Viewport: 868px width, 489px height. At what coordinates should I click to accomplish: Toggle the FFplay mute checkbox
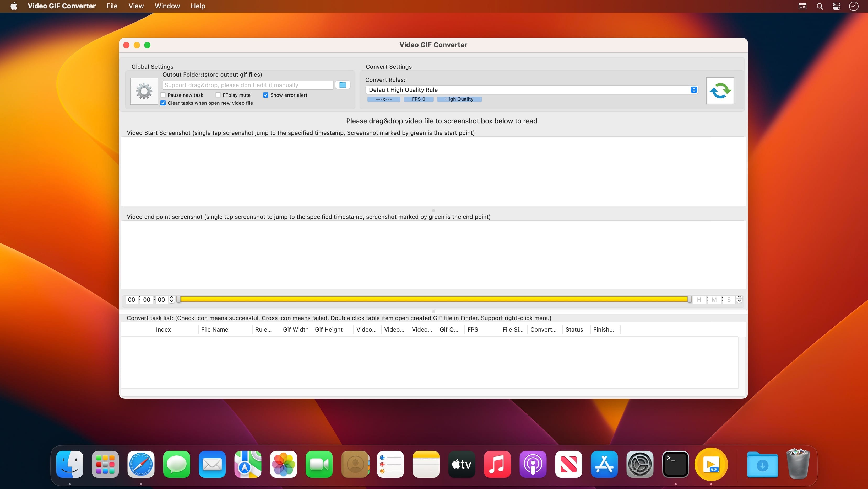click(x=218, y=95)
